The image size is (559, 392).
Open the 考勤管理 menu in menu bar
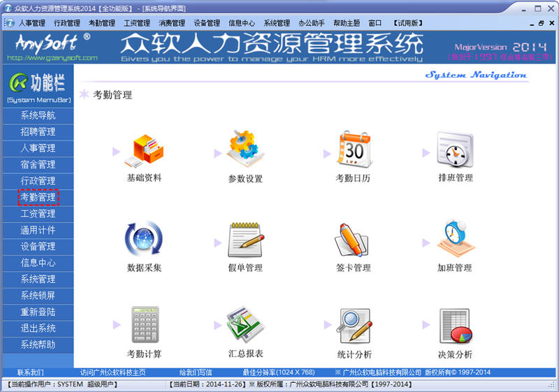[102, 23]
